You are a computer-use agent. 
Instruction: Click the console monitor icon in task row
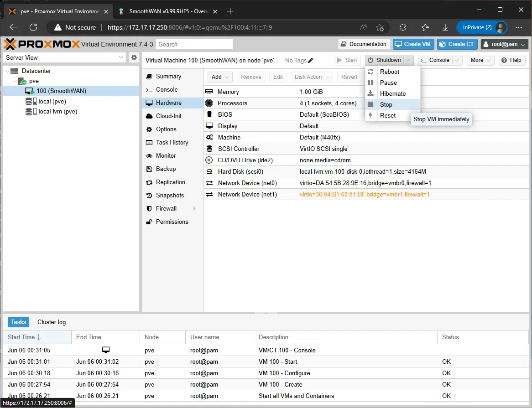point(106,350)
